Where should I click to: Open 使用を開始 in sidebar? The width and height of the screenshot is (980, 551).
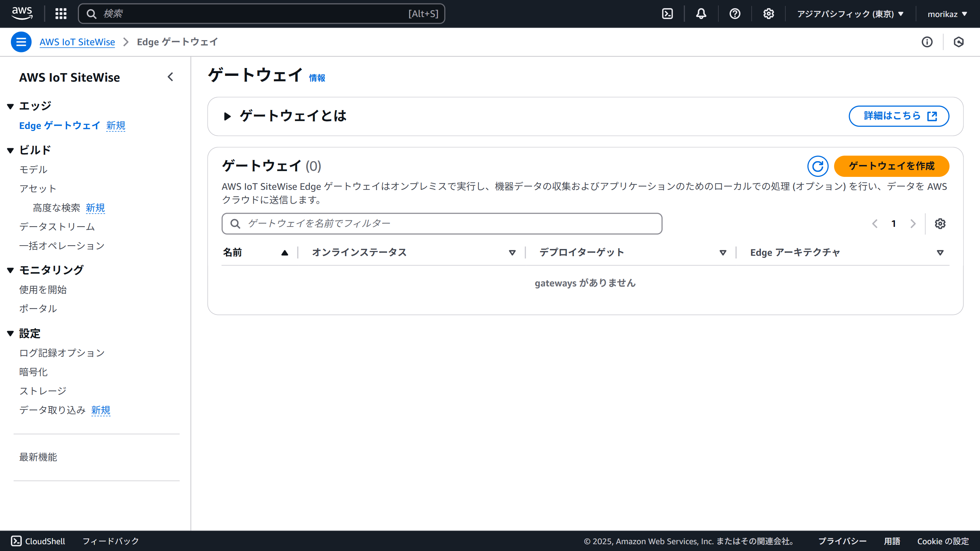(43, 290)
